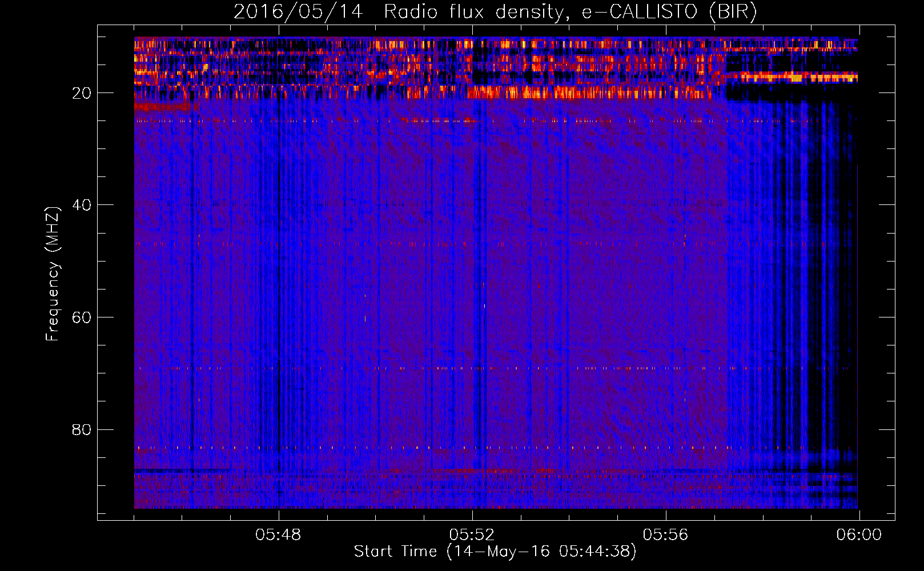Click the 60 frequency tick label
Screen dimensions: 924x571
click(x=82, y=317)
